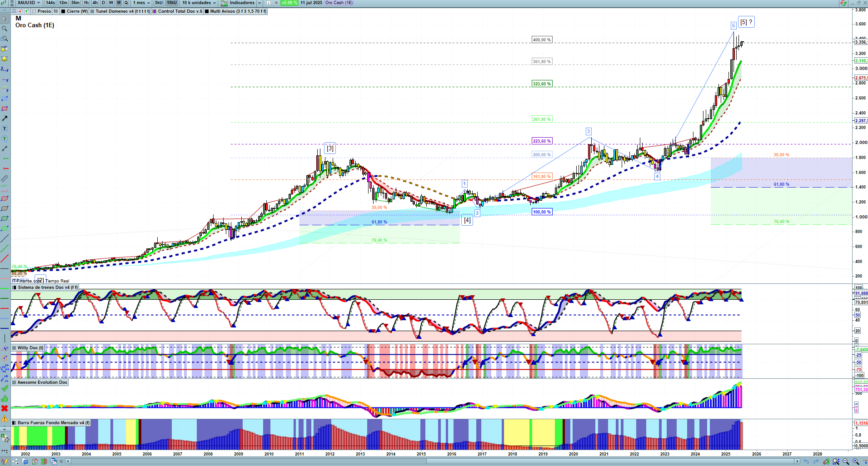Image resolution: width=868 pixels, height=466 pixels.
Task: Open the XAUUSD symbol dropdown
Action: coord(29,3)
